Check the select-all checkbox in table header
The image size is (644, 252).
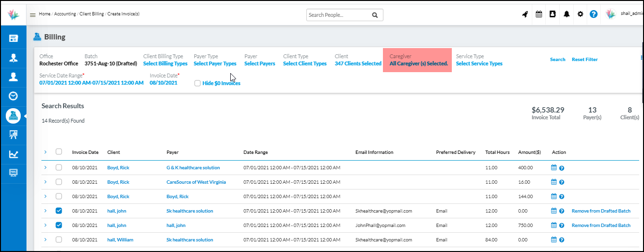point(59,152)
